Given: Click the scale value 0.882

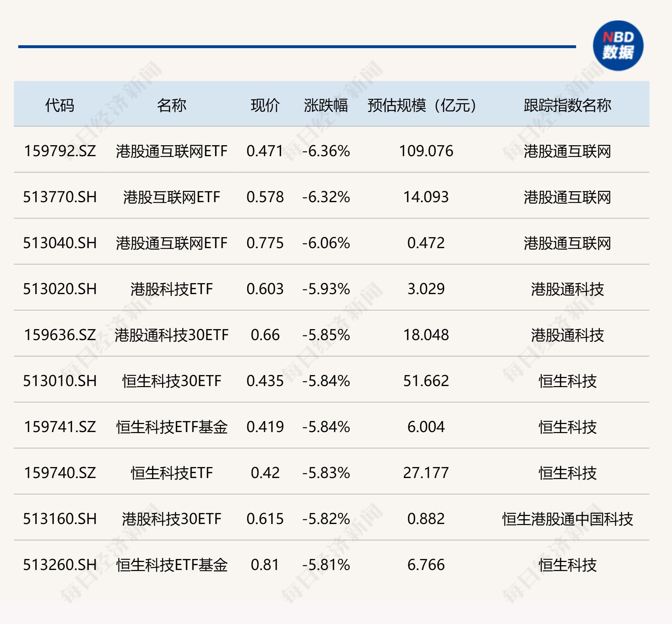Looking at the screenshot, I should (x=426, y=519).
